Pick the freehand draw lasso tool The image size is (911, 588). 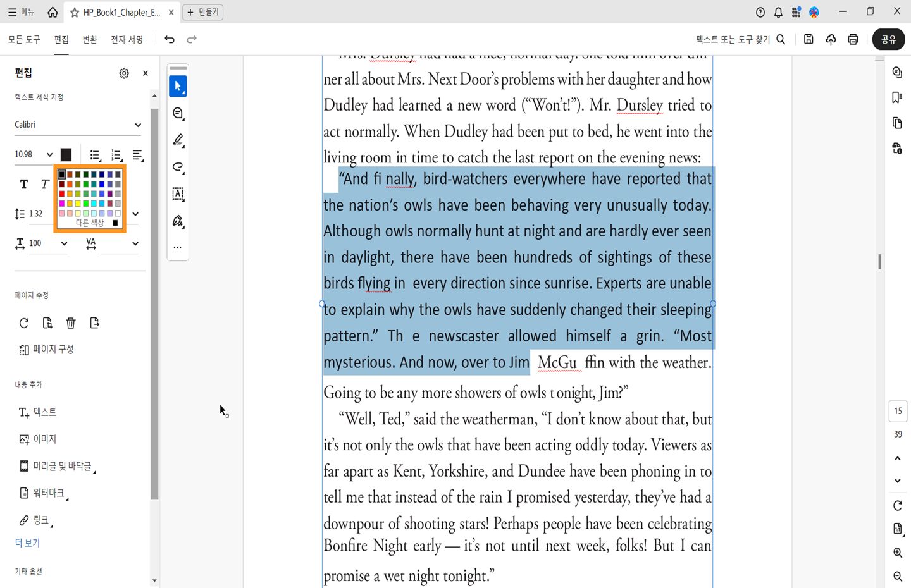(x=178, y=167)
